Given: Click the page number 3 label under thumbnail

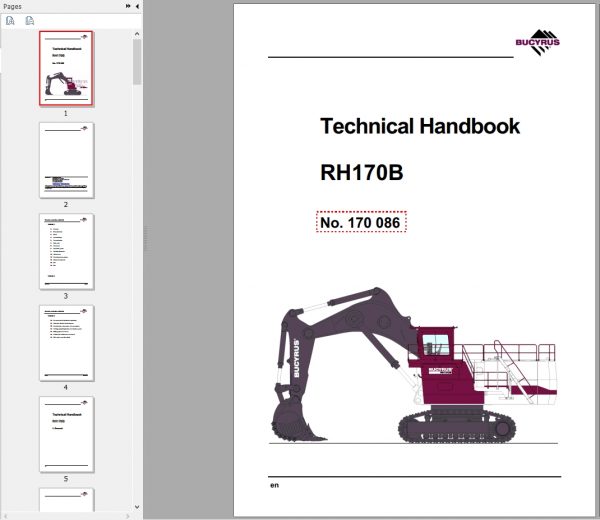Looking at the screenshot, I should (x=66, y=296).
